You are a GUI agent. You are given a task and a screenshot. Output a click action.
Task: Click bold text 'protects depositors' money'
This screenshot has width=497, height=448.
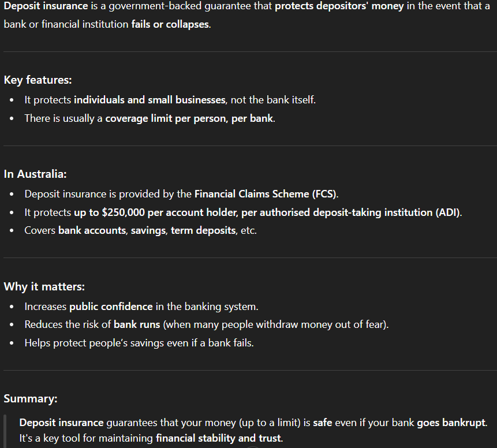tap(339, 6)
